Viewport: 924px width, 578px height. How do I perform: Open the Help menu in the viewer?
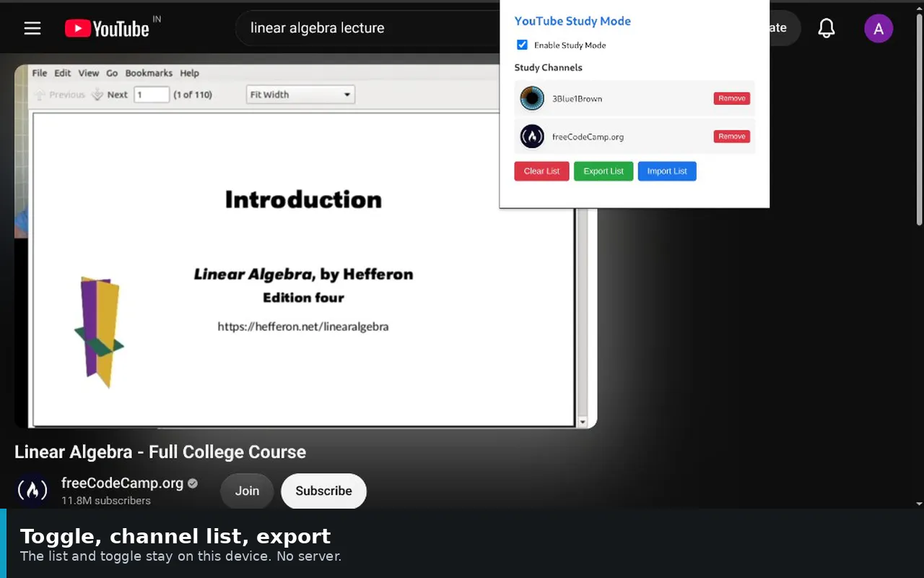click(x=190, y=73)
